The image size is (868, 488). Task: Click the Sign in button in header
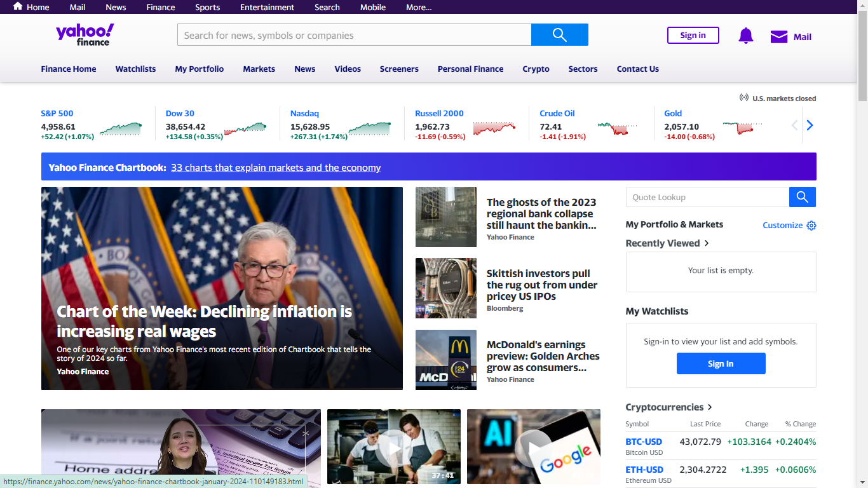pos(693,35)
